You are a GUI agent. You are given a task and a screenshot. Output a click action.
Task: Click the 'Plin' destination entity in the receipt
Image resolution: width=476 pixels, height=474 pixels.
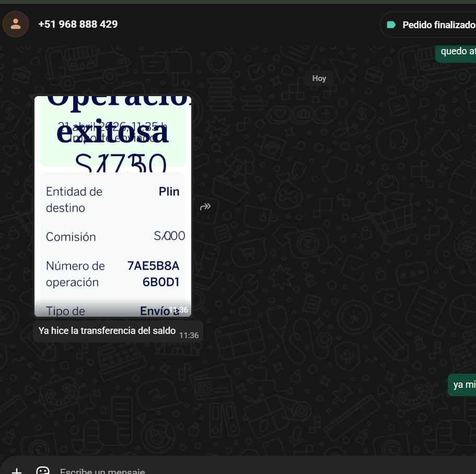(169, 192)
